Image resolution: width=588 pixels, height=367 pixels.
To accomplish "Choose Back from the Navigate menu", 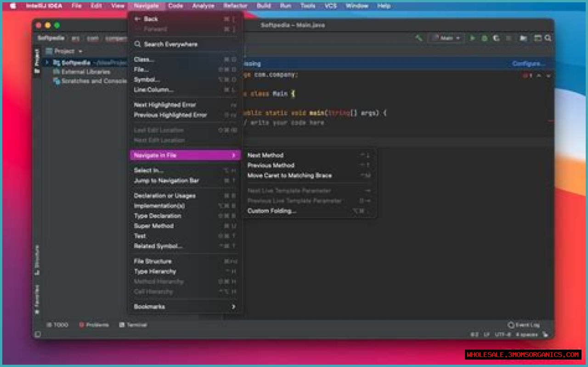I will pyautogui.click(x=185, y=19).
